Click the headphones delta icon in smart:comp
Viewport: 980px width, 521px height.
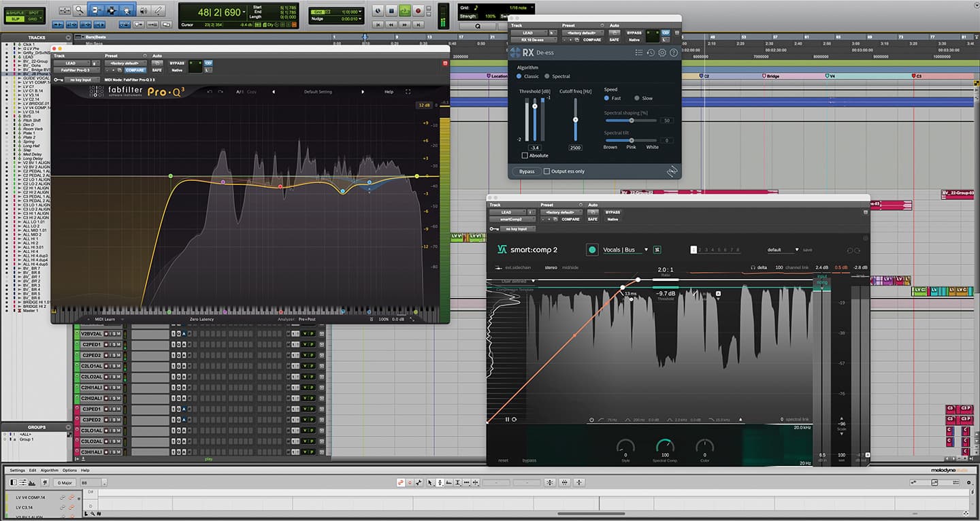[754, 267]
